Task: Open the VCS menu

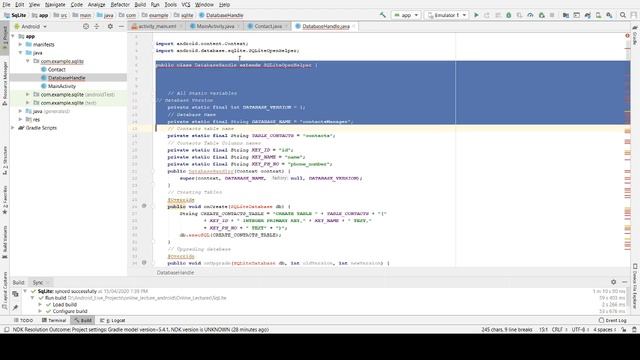Action: [x=186, y=4]
